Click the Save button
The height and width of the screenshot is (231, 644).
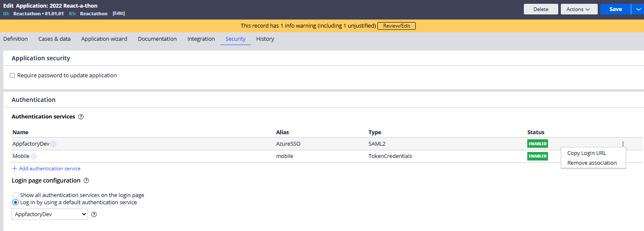(x=616, y=9)
